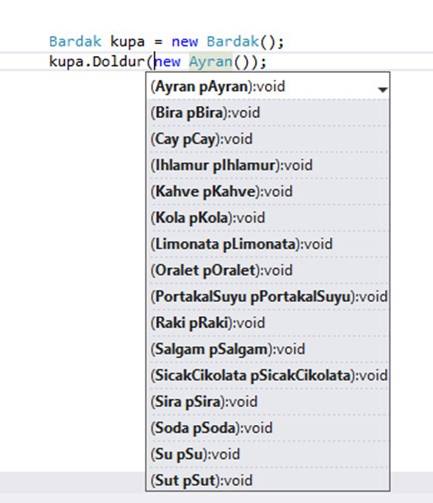Collapse overload list using dropdown arrow
The image size is (433, 503).
click(382, 89)
